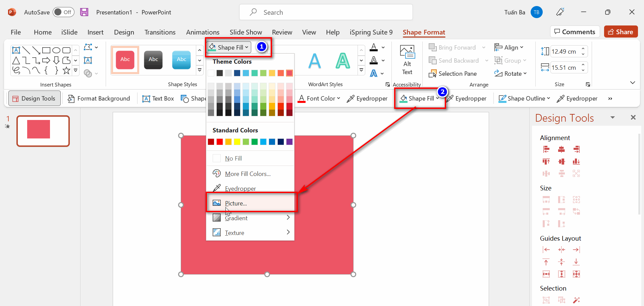Switch to the Home tab
Screen dimensions: 644x306
pyautogui.click(x=43, y=32)
